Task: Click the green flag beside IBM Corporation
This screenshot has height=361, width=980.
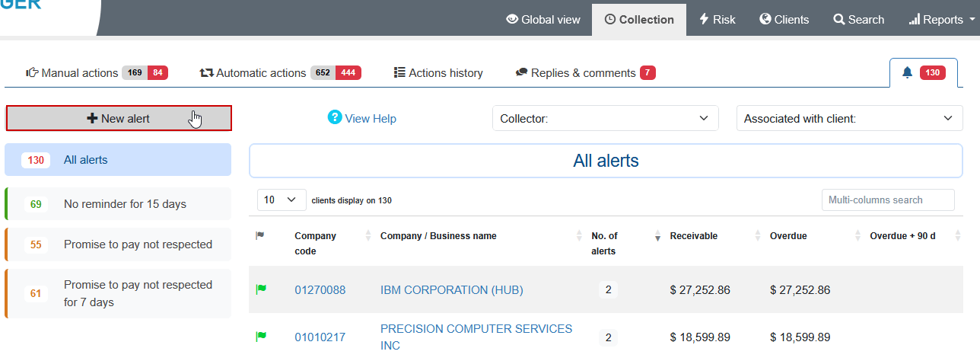Action: 261,289
